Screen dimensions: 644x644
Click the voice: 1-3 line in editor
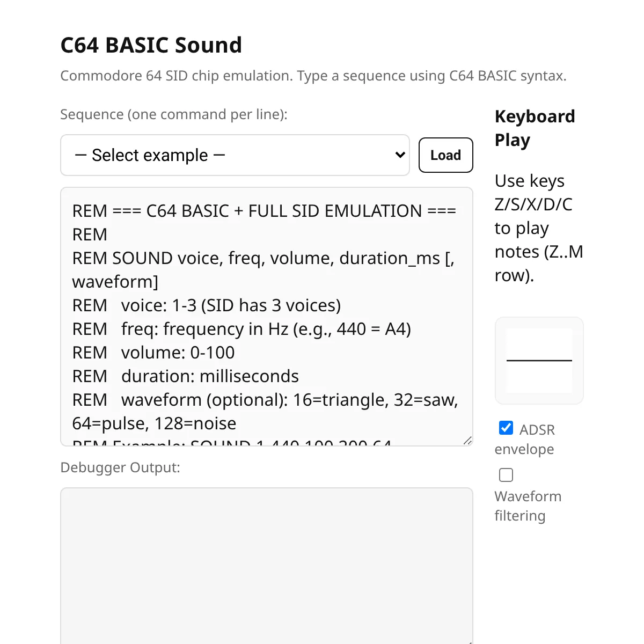tap(207, 305)
